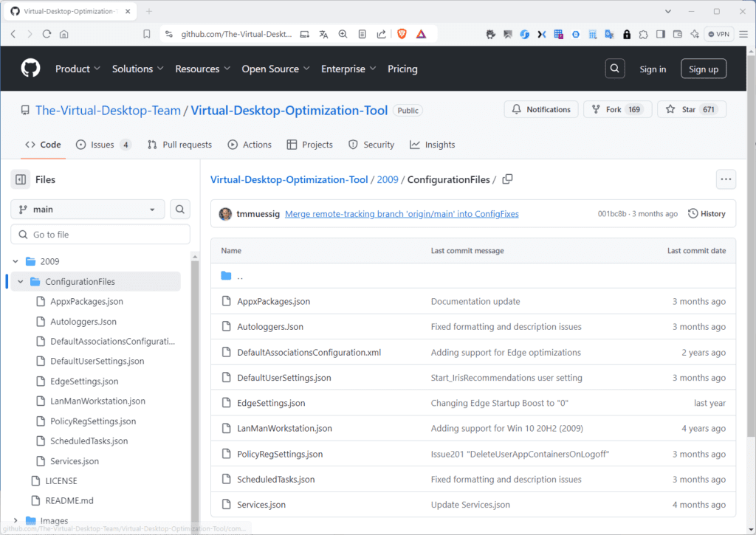Expand the Enterprise dropdown
The image size is (756, 535).
pyautogui.click(x=348, y=69)
